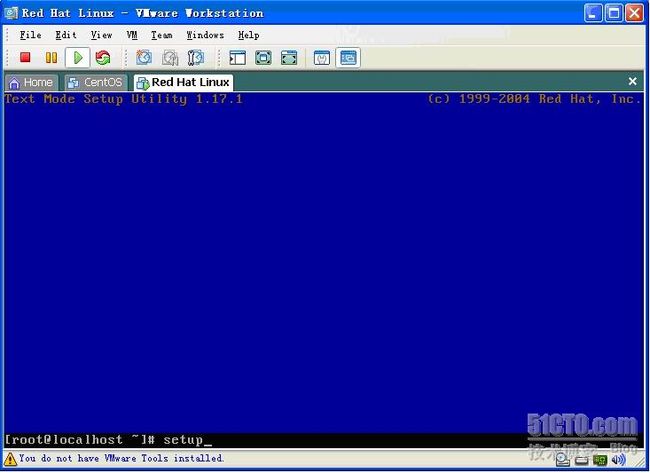
Task: Open the View menu
Action: (x=102, y=35)
